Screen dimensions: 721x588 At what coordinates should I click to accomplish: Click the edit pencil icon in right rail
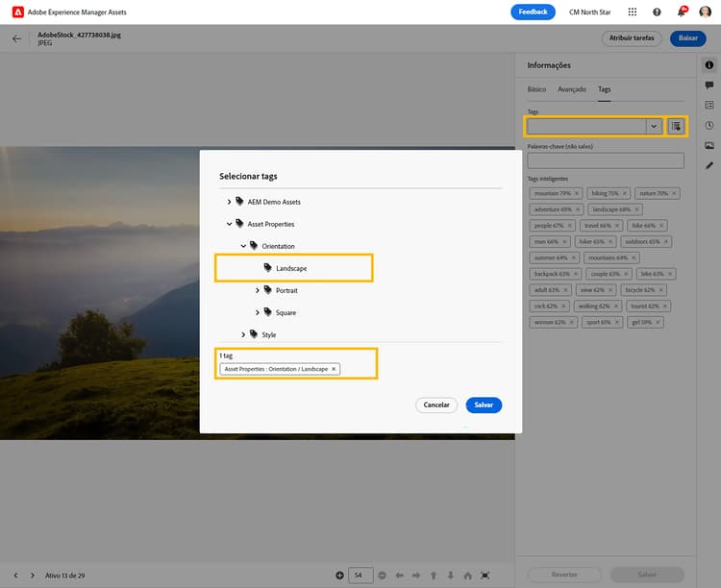[709, 165]
